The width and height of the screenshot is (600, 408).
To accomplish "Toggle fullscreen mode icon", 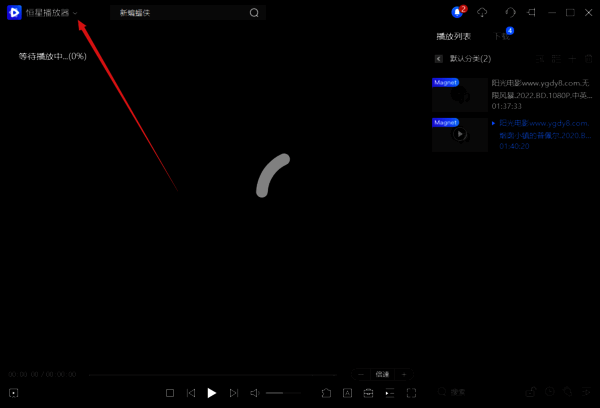I will pos(411,393).
